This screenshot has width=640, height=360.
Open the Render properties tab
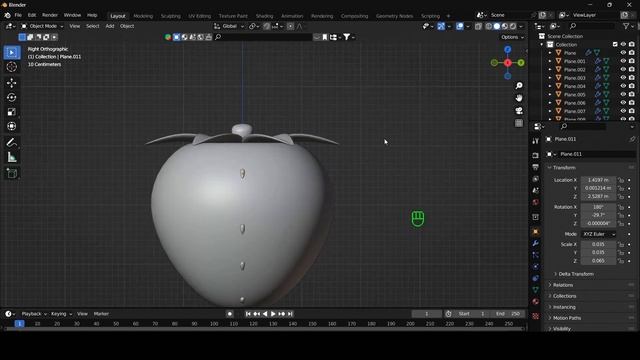click(x=536, y=156)
